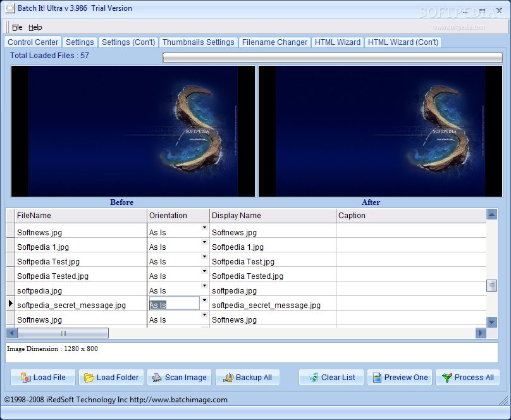Image resolution: width=511 pixels, height=420 pixels.
Task: Open Orientation dropdown for Softpedia Tested.jpg
Action: tap(204, 271)
